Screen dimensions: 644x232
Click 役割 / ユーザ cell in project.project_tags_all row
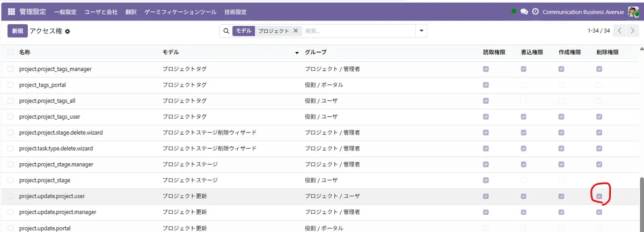[x=320, y=100]
